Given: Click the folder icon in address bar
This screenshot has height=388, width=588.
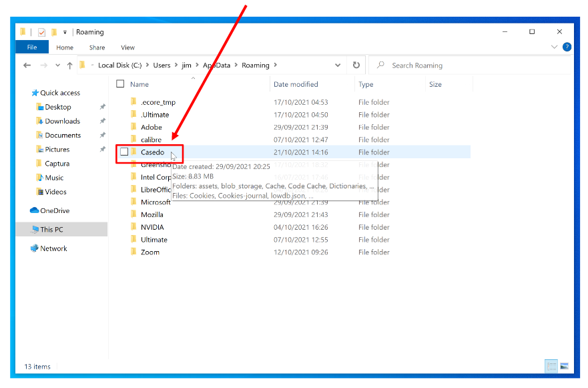Looking at the screenshot, I should pos(83,65).
